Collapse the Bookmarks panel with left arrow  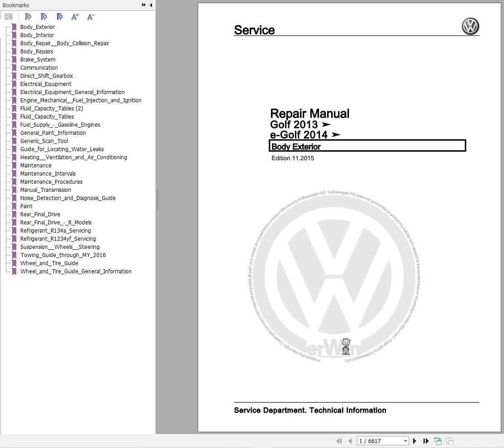click(151, 5)
